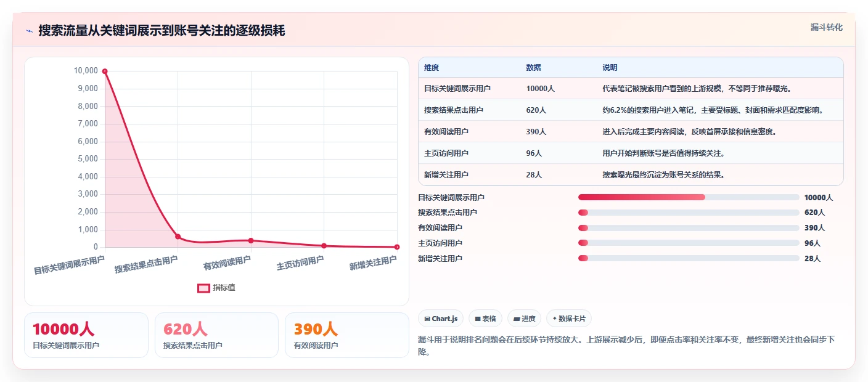Click the 10,000 y-axis label
868x382 pixels.
click(86, 71)
